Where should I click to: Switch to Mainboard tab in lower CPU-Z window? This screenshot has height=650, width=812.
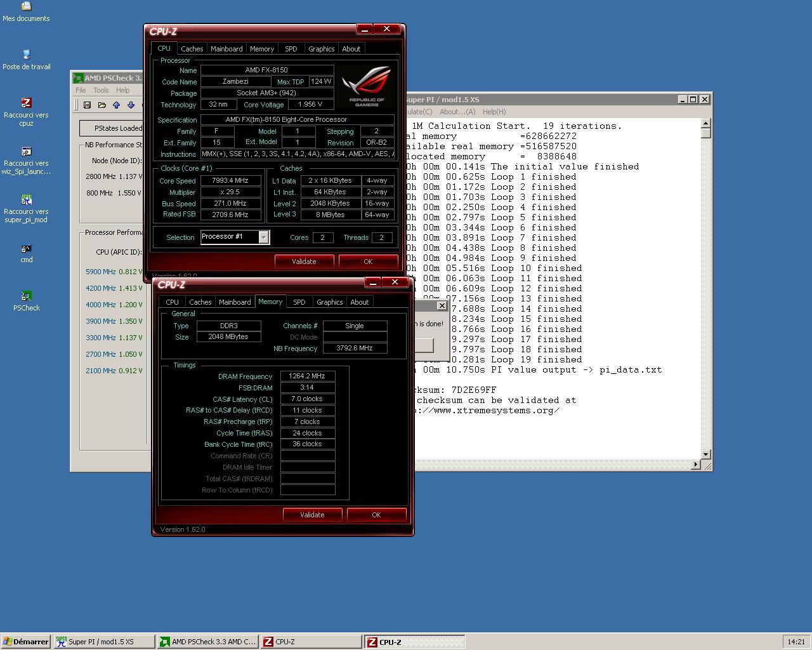click(x=235, y=302)
